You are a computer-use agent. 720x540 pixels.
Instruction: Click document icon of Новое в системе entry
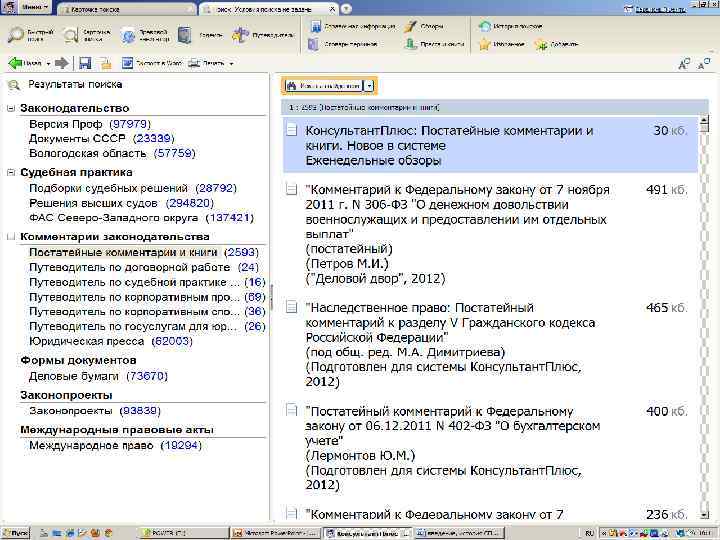click(x=291, y=130)
